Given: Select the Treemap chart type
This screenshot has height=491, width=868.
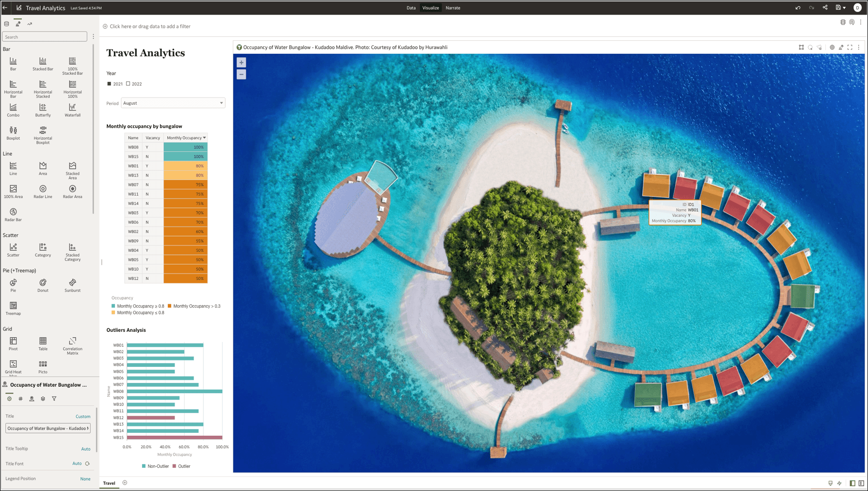Looking at the screenshot, I should tap(13, 306).
